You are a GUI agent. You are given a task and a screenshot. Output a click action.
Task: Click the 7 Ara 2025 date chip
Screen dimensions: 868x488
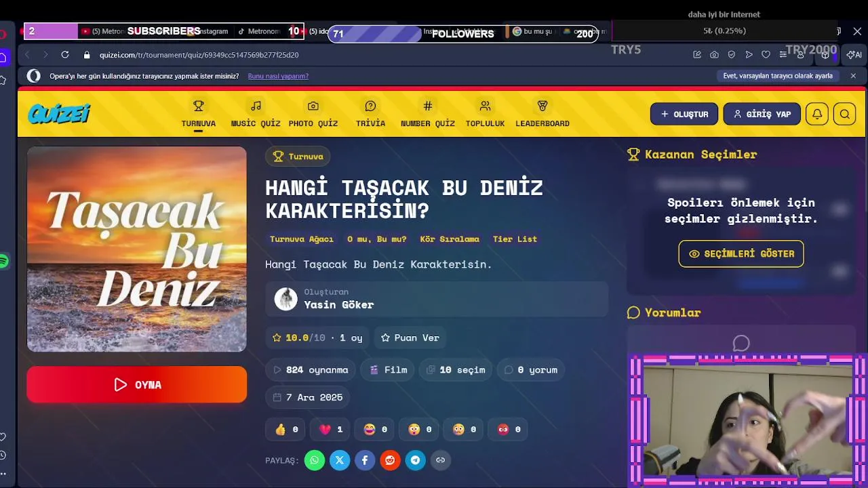(309, 397)
